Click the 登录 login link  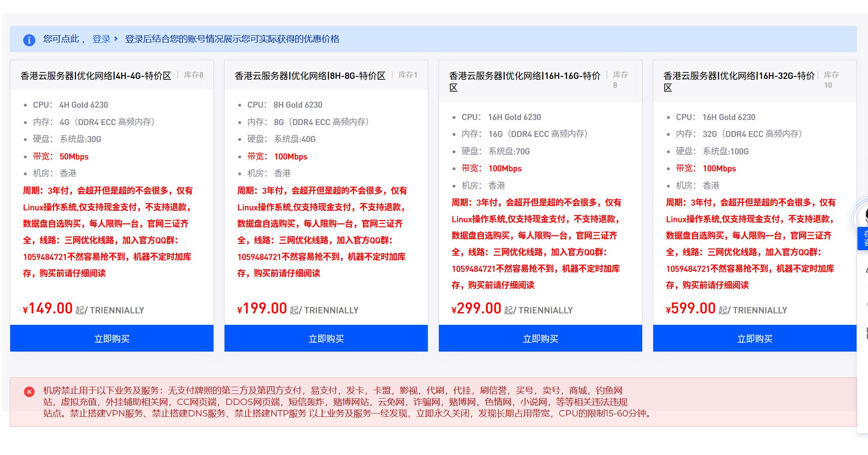[x=101, y=39]
